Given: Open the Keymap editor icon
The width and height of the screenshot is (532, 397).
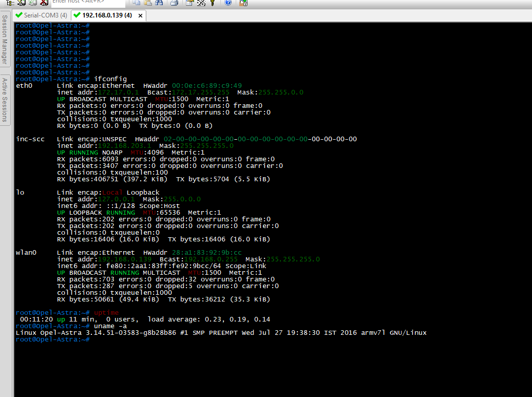Looking at the screenshot, I should [x=201, y=3].
